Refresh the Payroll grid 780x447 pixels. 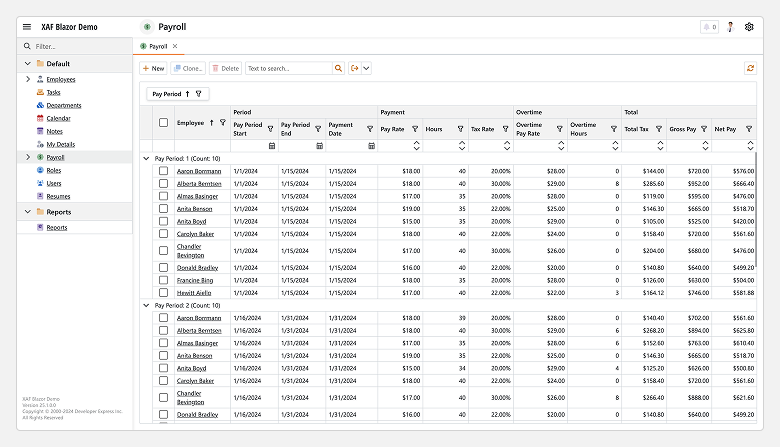(x=750, y=68)
